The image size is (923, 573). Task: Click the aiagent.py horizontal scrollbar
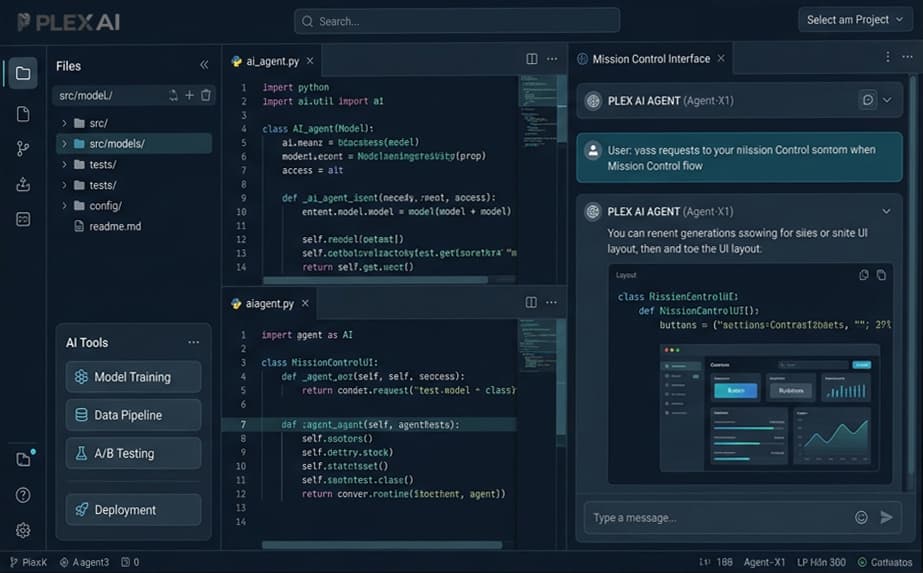pos(382,545)
